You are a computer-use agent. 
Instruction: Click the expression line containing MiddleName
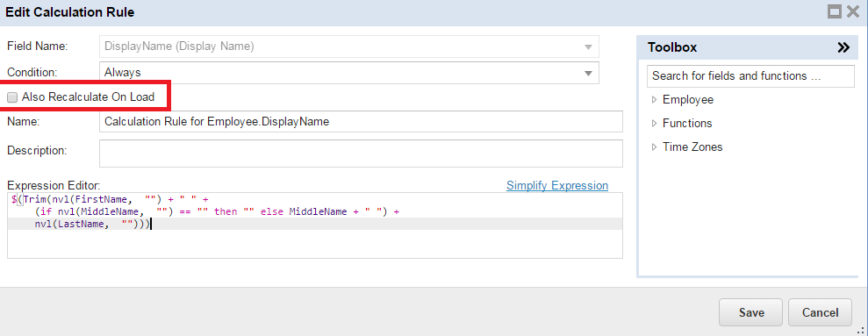[x=217, y=212]
